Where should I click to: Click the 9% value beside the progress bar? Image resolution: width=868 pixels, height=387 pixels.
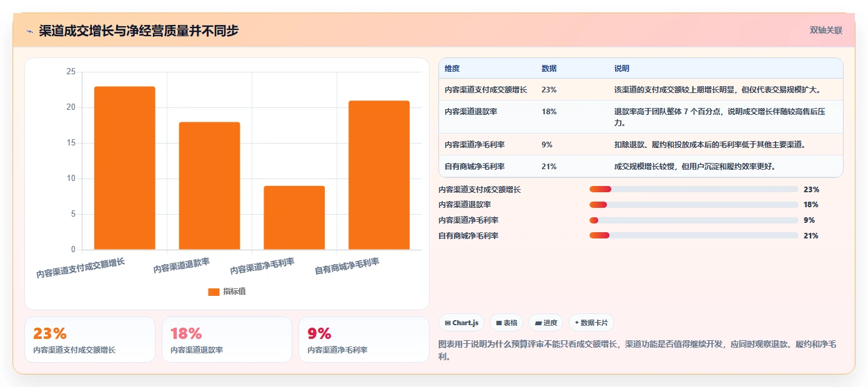pyautogui.click(x=809, y=220)
